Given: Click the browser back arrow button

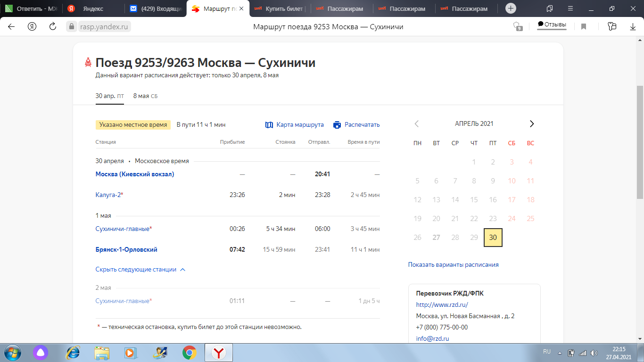Looking at the screenshot, I should pyautogui.click(x=11, y=27).
